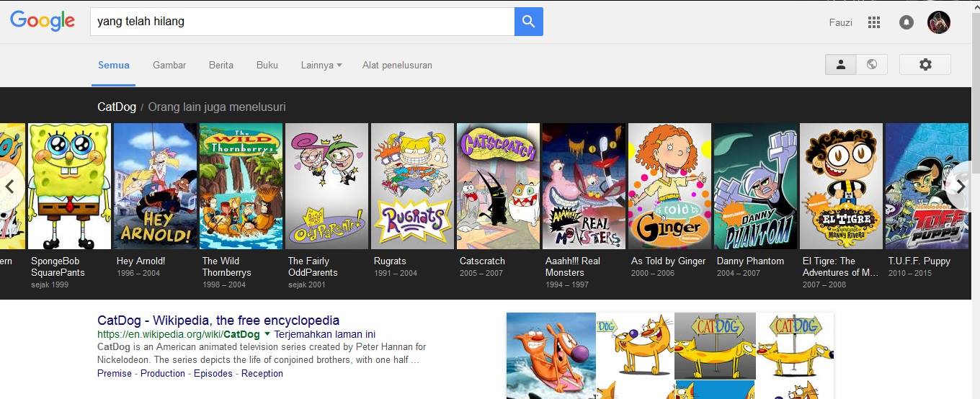Click El Tigre: The Adventures title
980x399 pixels.
point(841,266)
